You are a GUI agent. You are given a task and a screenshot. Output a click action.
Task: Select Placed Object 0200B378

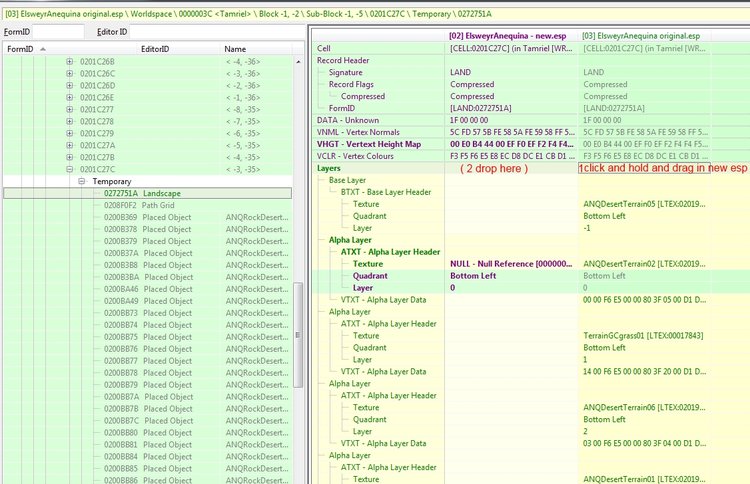click(x=147, y=229)
